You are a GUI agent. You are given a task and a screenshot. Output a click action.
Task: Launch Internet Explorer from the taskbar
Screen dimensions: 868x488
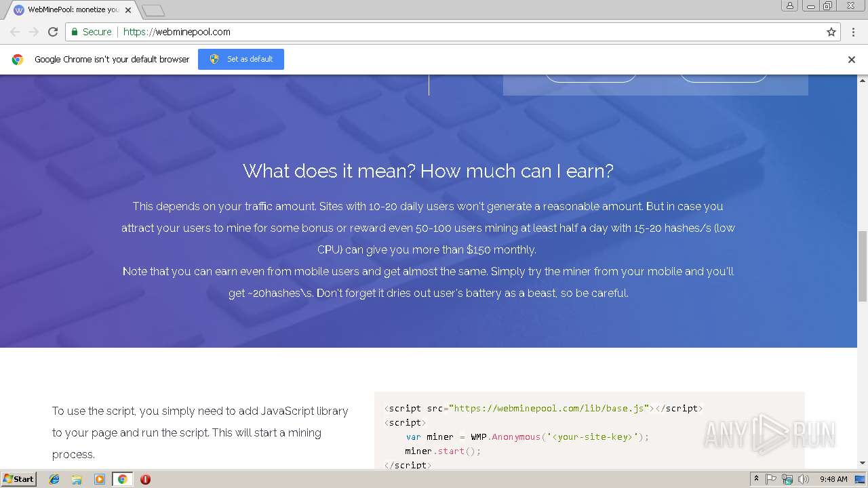point(54,479)
